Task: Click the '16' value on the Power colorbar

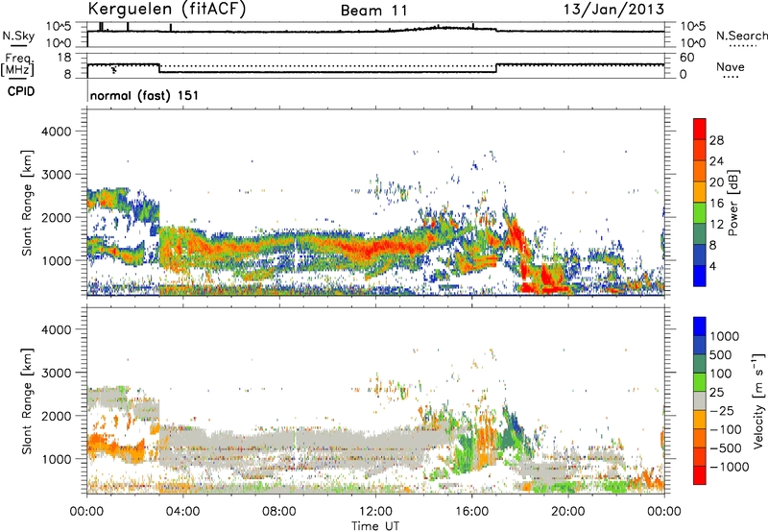Action: (x=716, y=204)
